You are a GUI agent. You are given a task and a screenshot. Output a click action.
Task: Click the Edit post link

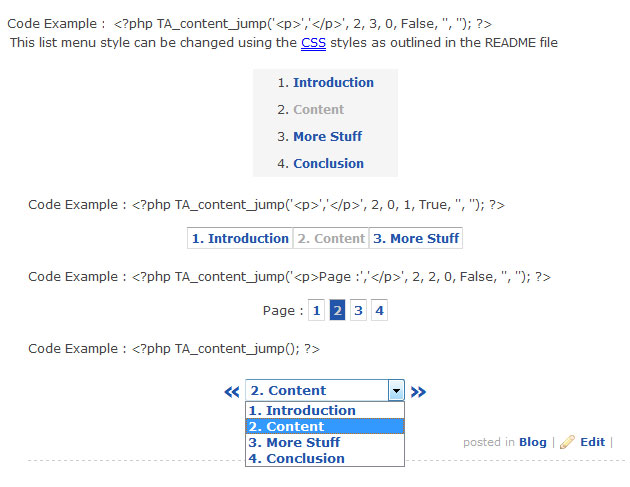click(x=592, y=442)
